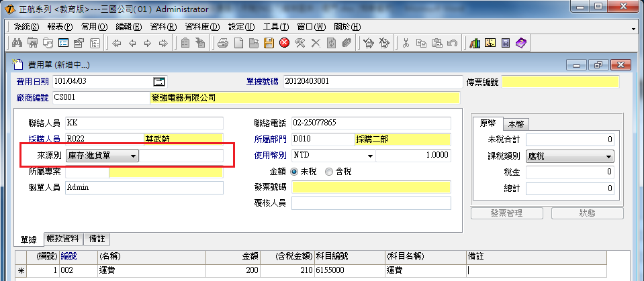Screen dimensions: 644x281
Task: Select the 未稅 radio button
Action: point(295,171)
